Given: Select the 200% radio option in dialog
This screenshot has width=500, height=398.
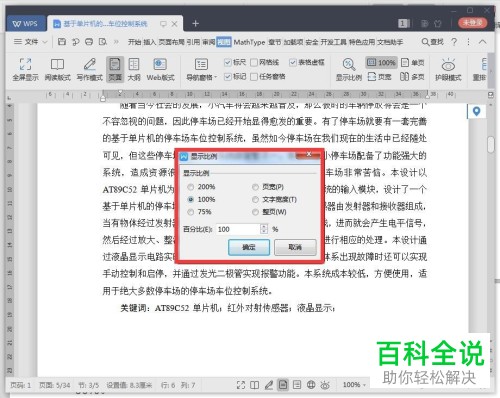Looking at the screenshot, I should point(191,187).
